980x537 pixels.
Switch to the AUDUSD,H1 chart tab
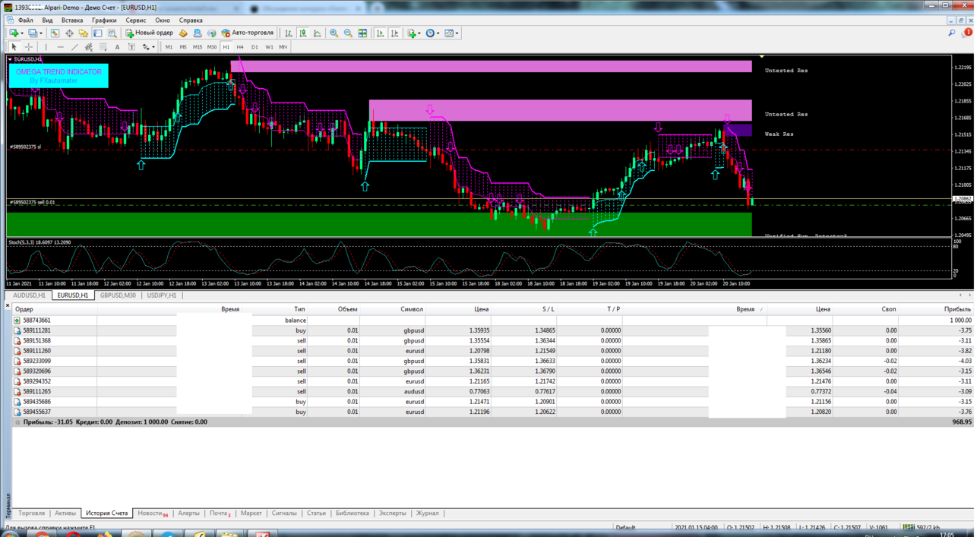click(29, 295)
